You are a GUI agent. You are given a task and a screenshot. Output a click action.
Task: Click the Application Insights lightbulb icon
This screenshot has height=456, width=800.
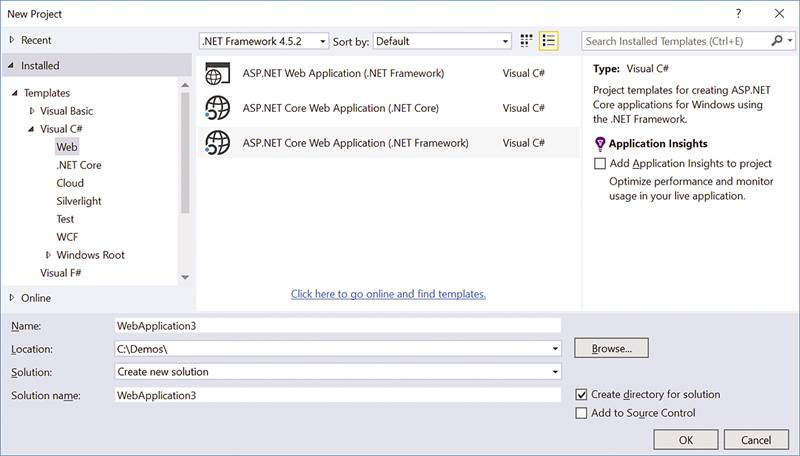600,144
